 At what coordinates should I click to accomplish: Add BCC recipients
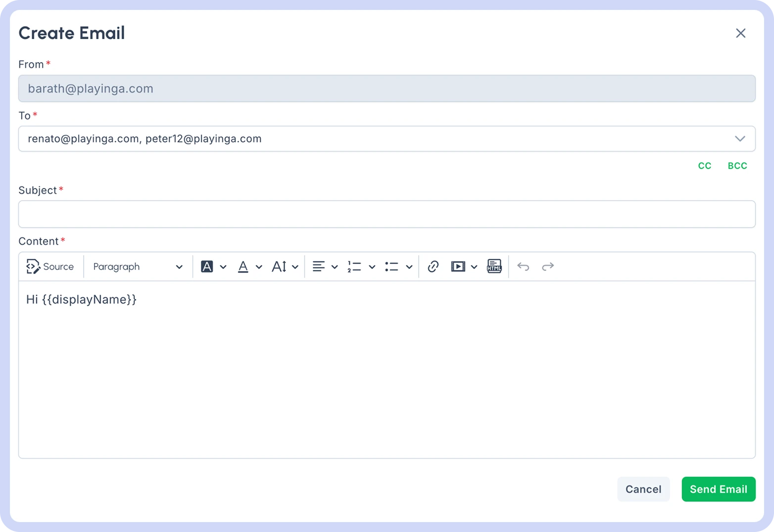(737, 166)
